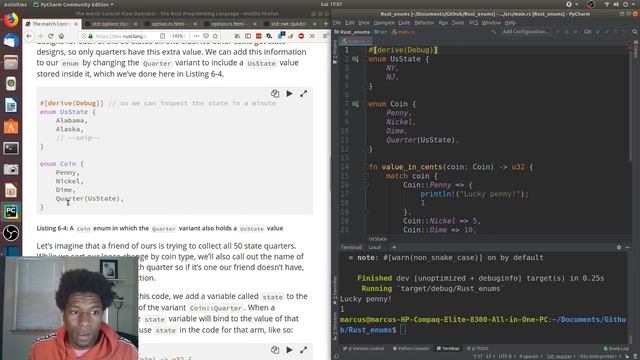Screen dimensions: 640x360
Task: Open Firefox from the Ubuntu dock
Action: (11, 20)
